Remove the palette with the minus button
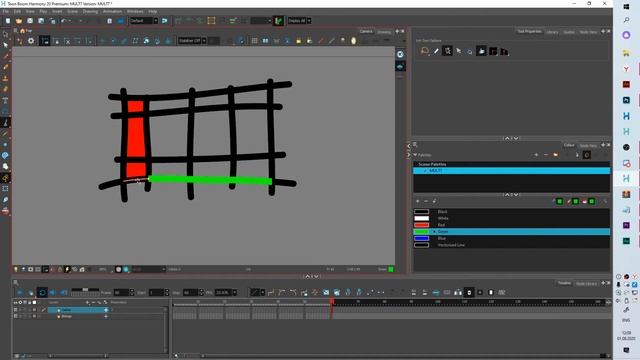Image resolution: width=640 pixels, height=360 pixels. [x=546, y=155]
